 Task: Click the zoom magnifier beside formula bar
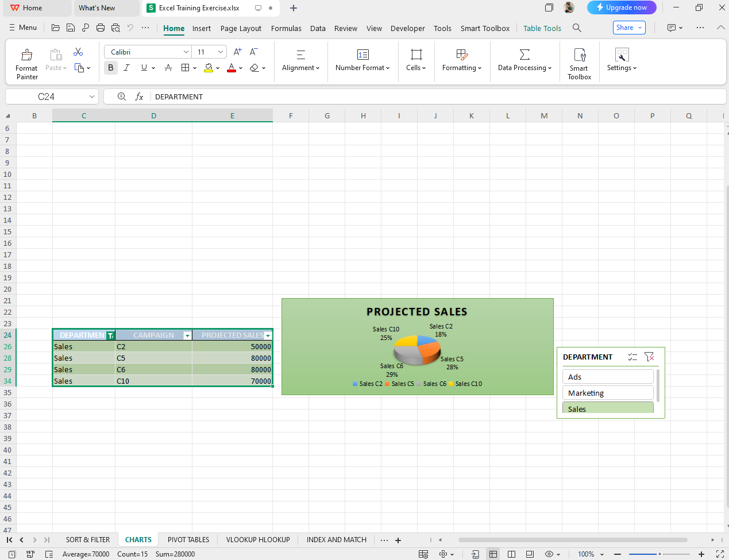122,96
